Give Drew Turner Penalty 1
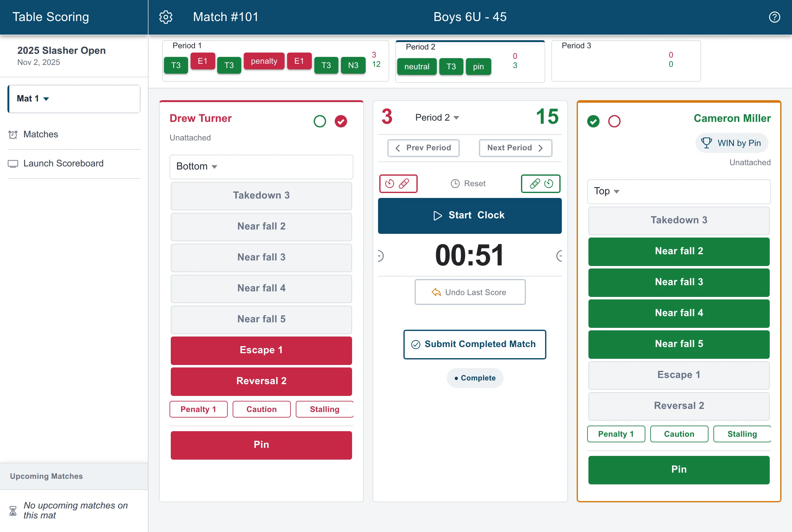 point(199,409)
